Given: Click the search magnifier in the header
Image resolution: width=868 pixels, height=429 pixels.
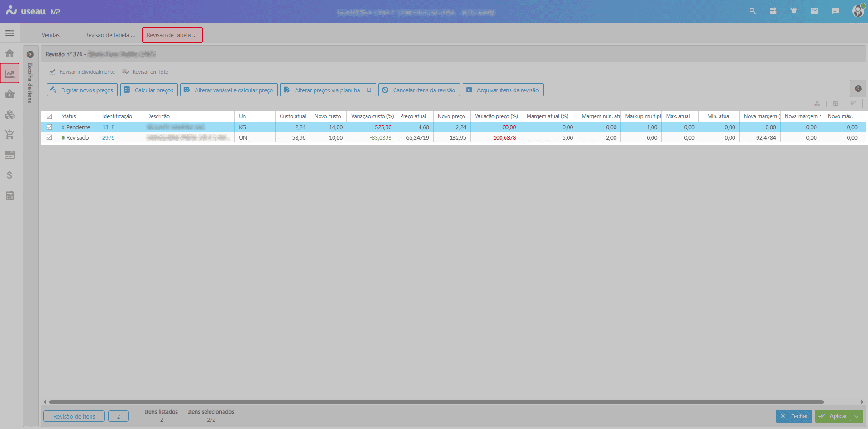Looking at the screenshot, I should 753,11.
